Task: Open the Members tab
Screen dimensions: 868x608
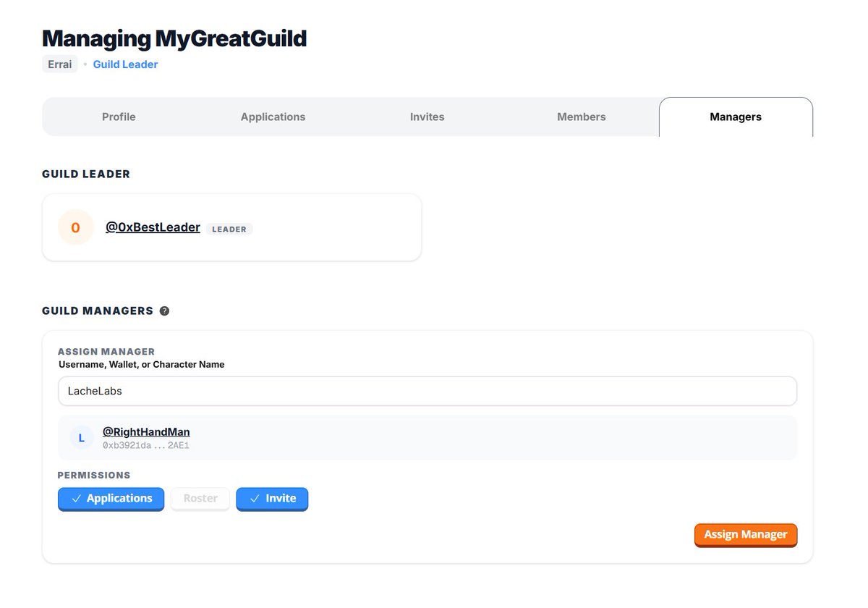Action: 581,117
